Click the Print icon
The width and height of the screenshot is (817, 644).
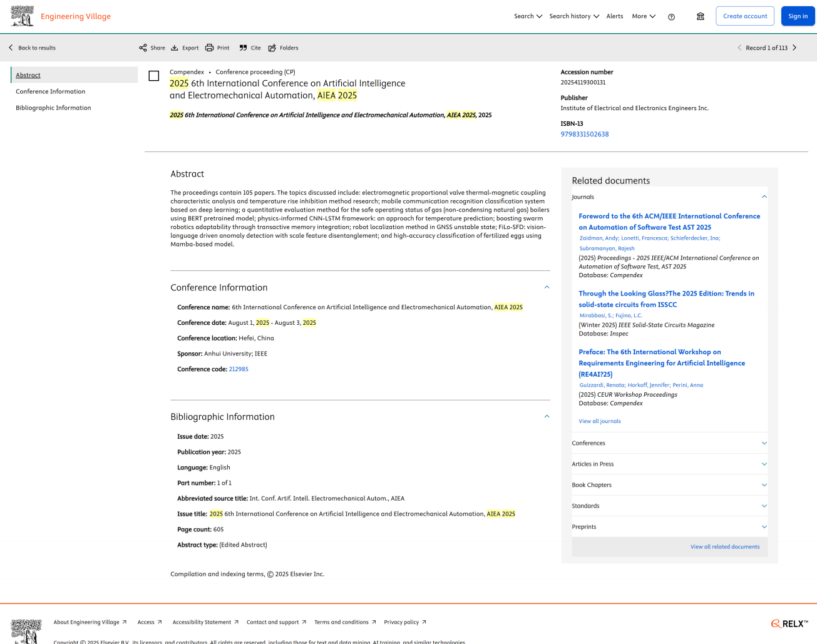(x=210, y=48)
